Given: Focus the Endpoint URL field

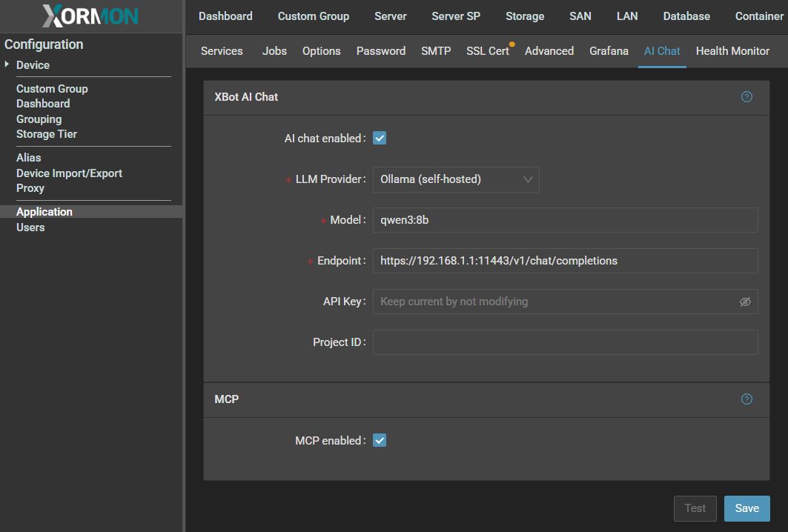Looking at the screenshot, I should [x=564, y=261].
